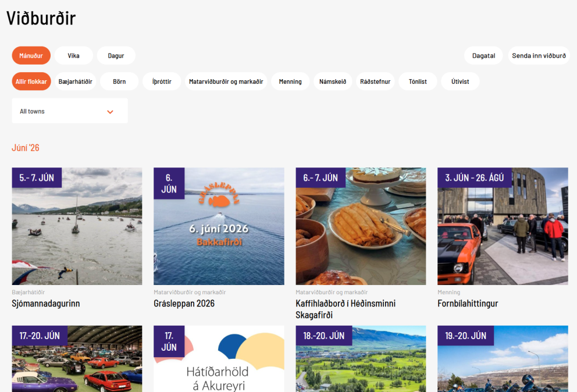Click the orange chevron in towns dropdown
The height and width of the screenshot is (392, 577).
[110, 112]
